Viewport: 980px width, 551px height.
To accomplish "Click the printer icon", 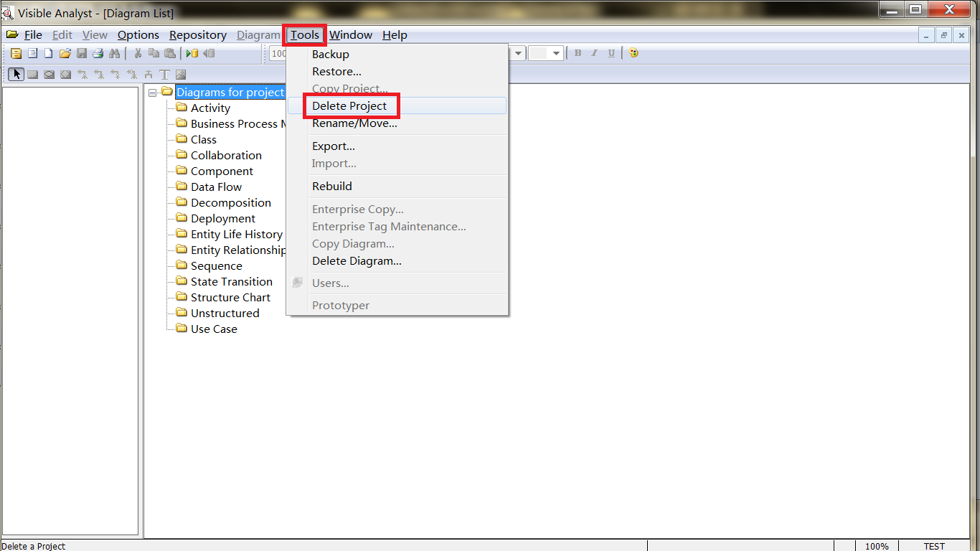I will (x=98, y=53).
